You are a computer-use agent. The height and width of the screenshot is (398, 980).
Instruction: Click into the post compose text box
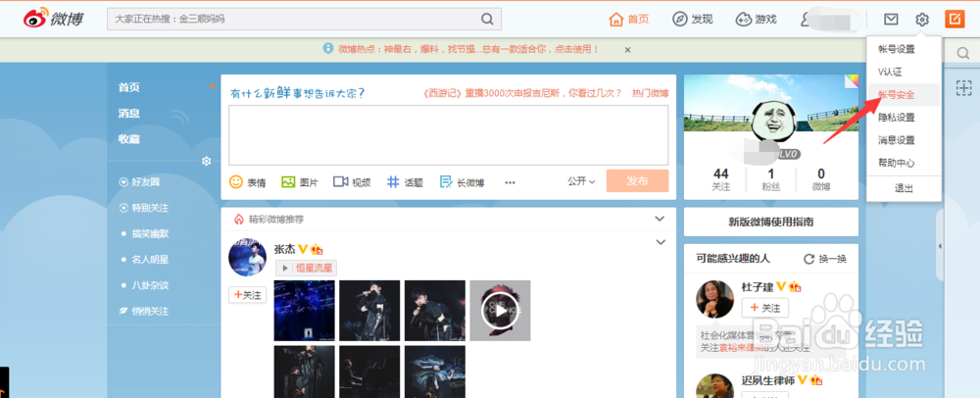[448, 135]
